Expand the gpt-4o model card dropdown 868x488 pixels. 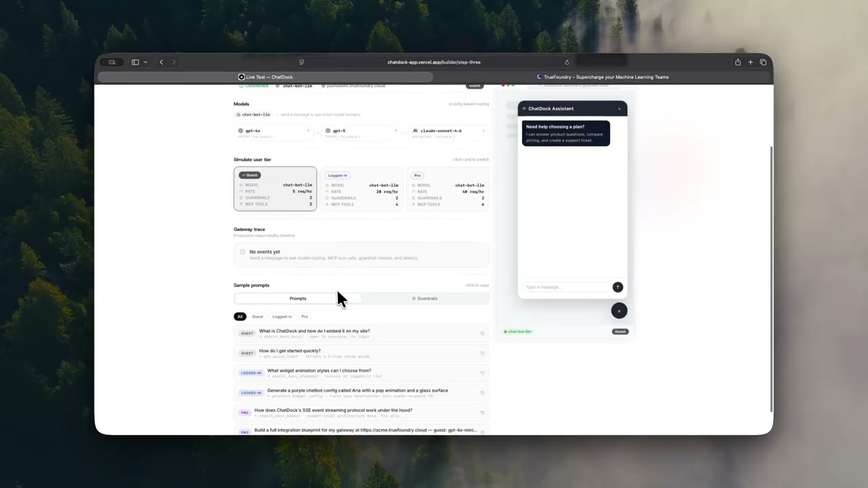(308, 131)
